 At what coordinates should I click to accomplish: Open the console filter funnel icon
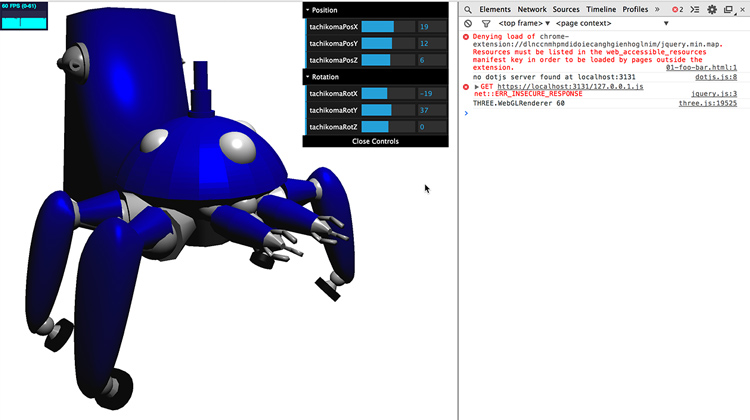click(486, 23)
